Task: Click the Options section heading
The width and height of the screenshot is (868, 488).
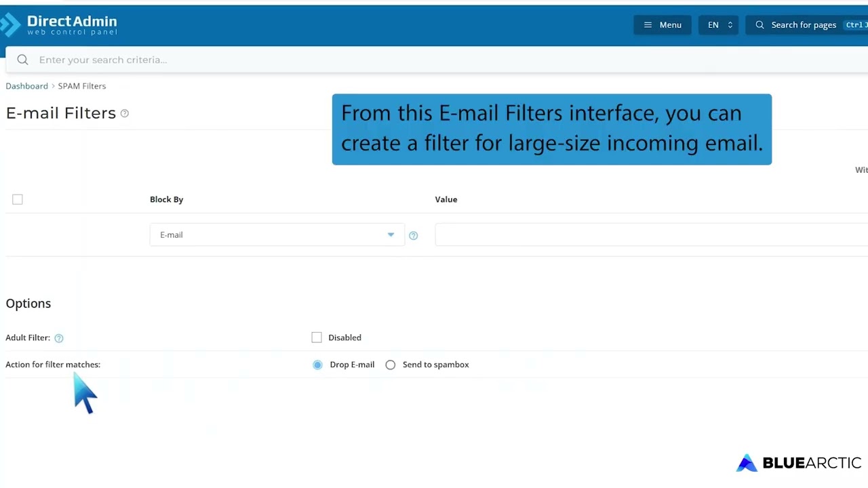Action: point(28,304)
